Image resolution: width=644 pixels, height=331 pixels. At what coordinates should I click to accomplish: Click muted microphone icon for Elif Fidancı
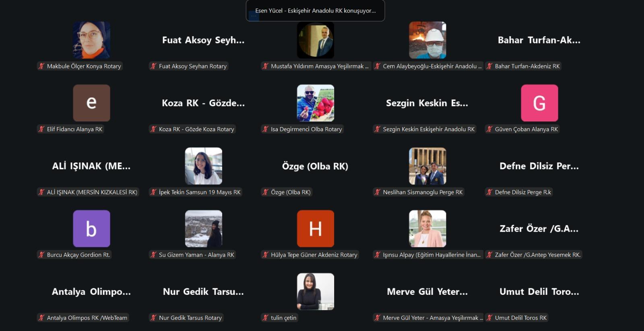[x=41, y=129]
